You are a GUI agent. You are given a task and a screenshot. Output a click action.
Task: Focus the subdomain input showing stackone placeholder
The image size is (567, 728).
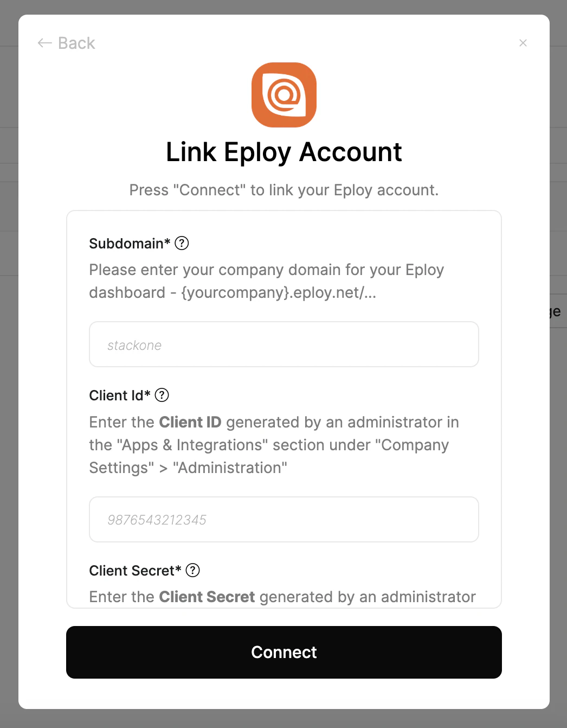click(283, 344)
